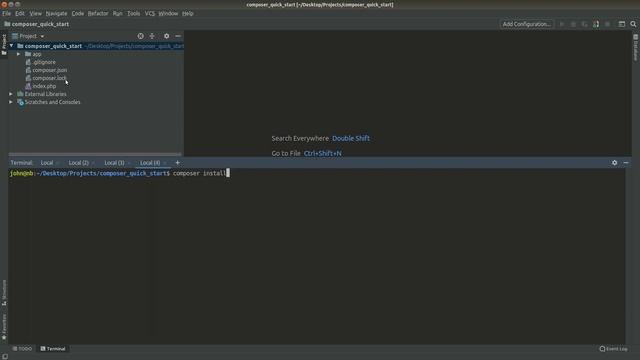Click the Debug icon in the toolbar

tap(573, 24)
